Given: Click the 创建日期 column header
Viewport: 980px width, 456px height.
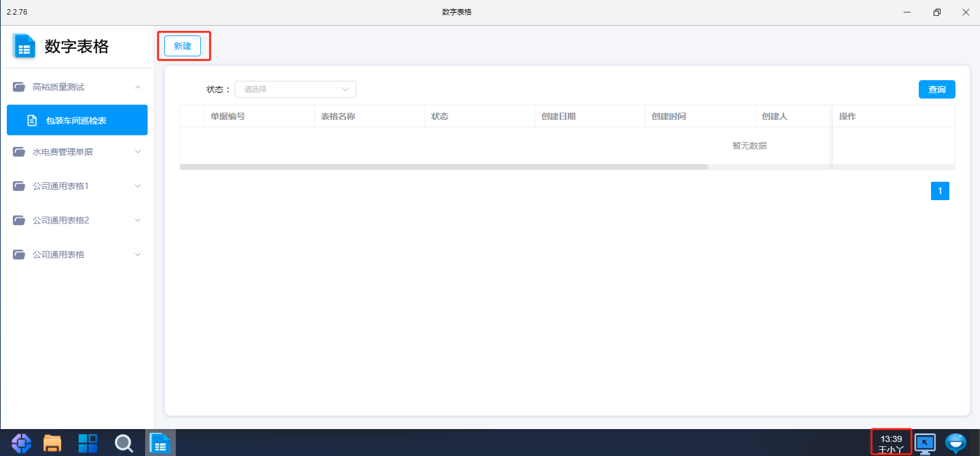Looking at the screenshot, I should (559, 116).
